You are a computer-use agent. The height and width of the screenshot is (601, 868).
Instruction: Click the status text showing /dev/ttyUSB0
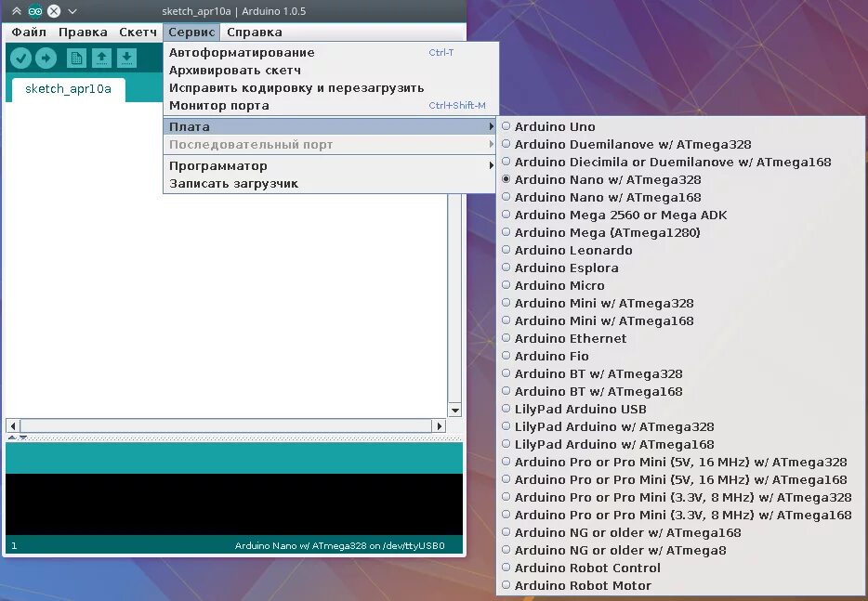tap(339, 545)
